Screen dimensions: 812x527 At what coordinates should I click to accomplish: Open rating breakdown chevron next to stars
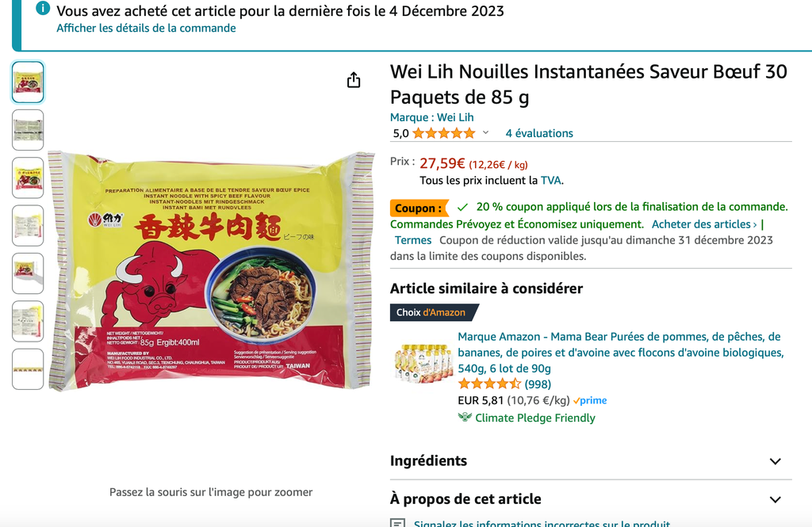point(486,133)
